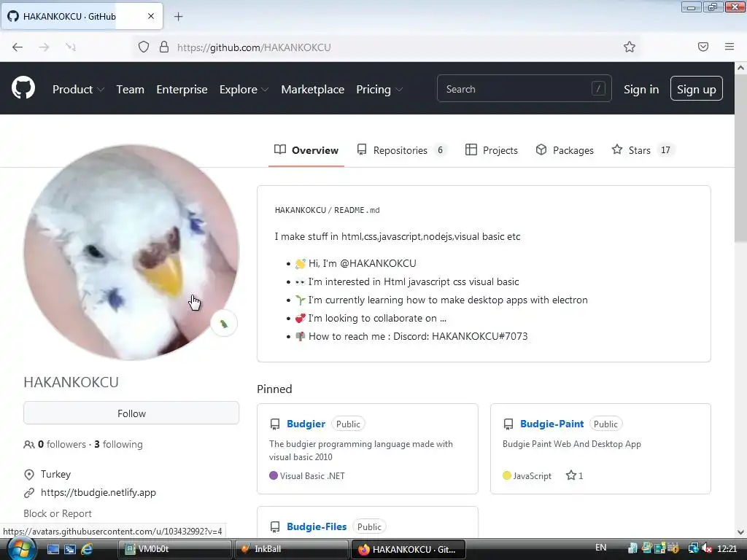The image size is (747, 560).
Task: Click the padlock site info icon
Action: [x=164, y=47]
